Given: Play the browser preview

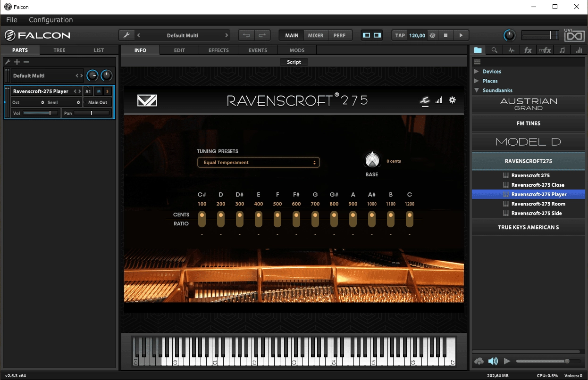Looking at the screenshot, I should (x=507, y=361).
